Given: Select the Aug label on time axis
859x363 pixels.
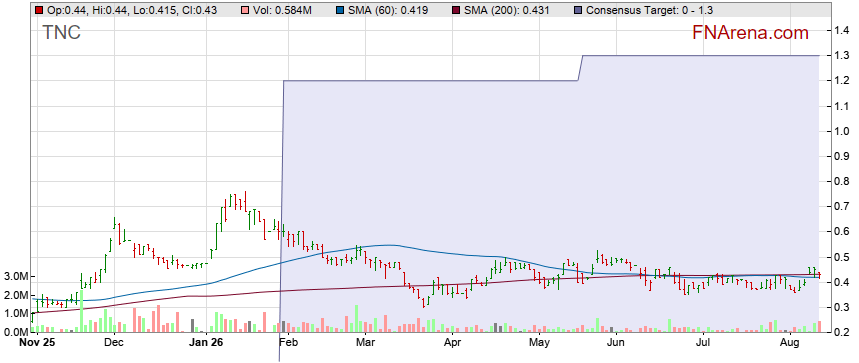Looking at the screenshot, I should point(789,343).
